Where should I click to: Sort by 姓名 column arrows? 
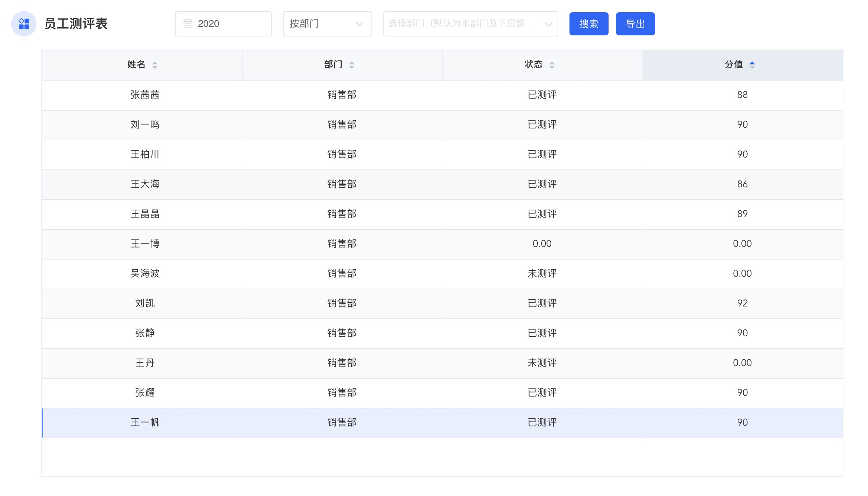[155, 65]
